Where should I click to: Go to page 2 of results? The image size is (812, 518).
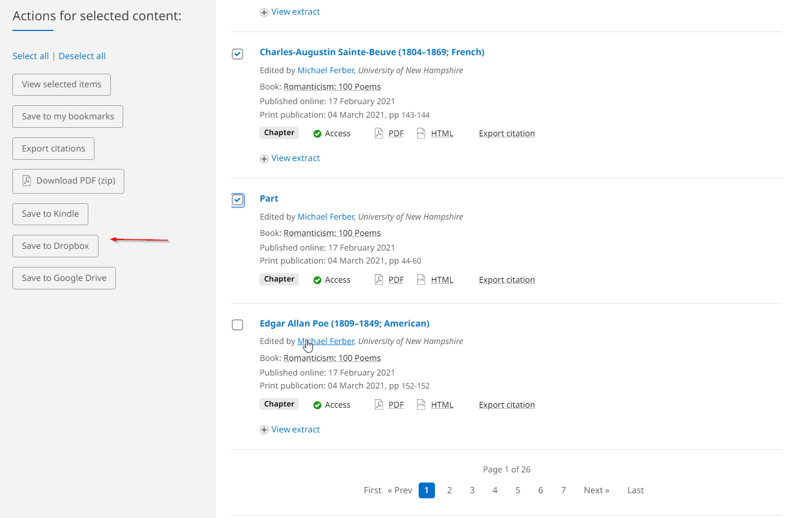pyautogui.click(x=449, y=490)
